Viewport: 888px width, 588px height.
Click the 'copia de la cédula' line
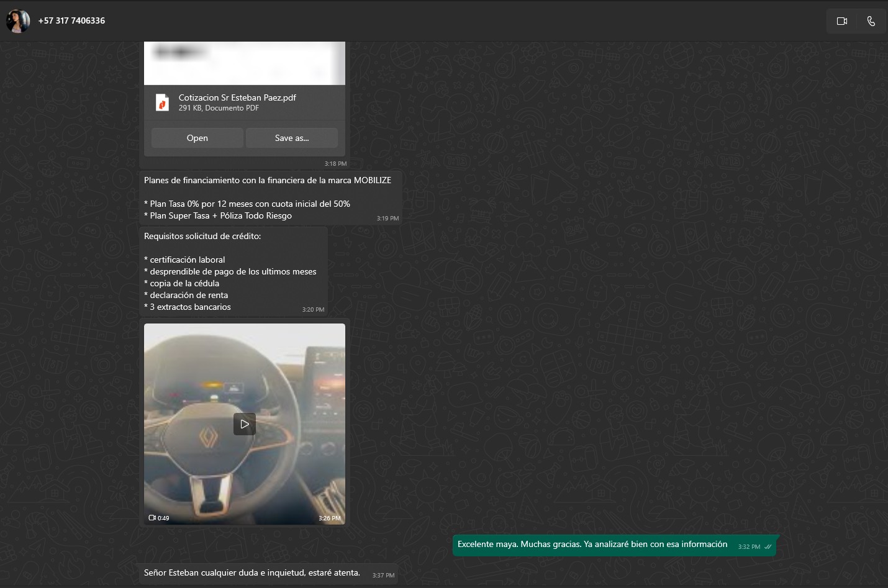coord(182,283)
